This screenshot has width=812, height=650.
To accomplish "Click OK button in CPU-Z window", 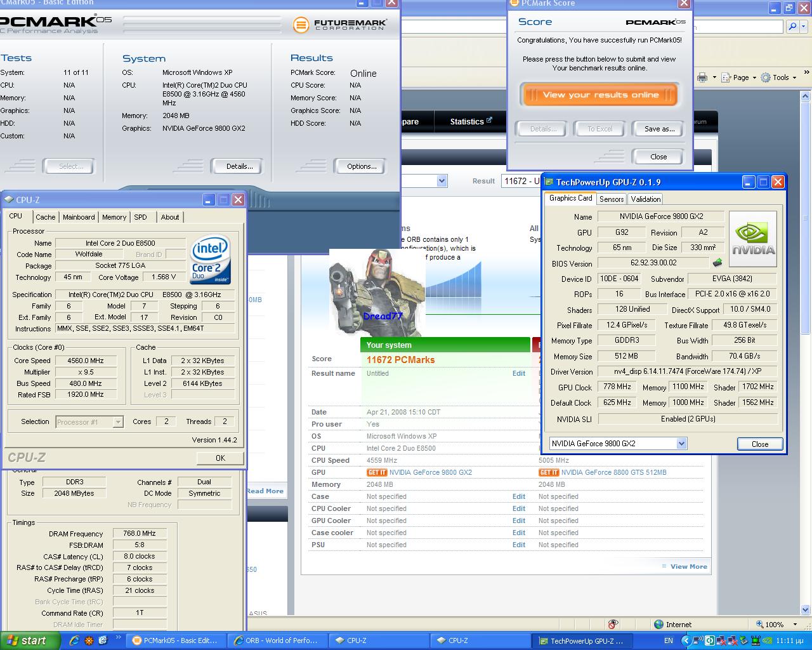I will point(220,458).
